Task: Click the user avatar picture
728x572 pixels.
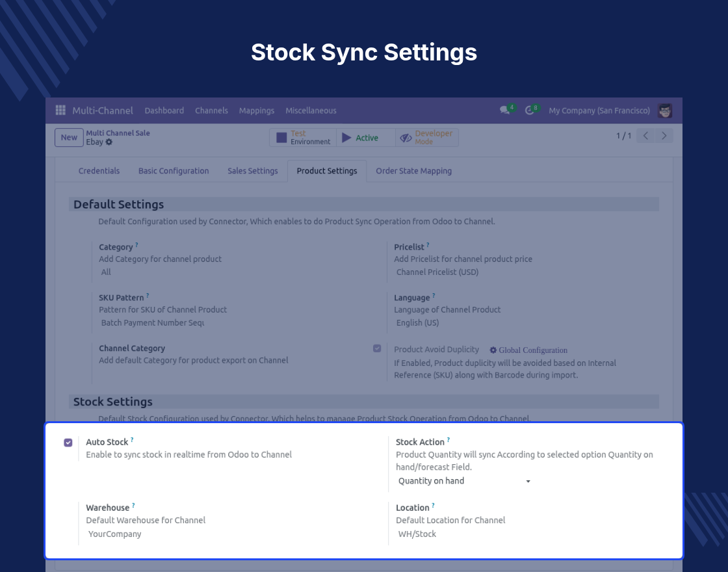Action: [665, 110]
